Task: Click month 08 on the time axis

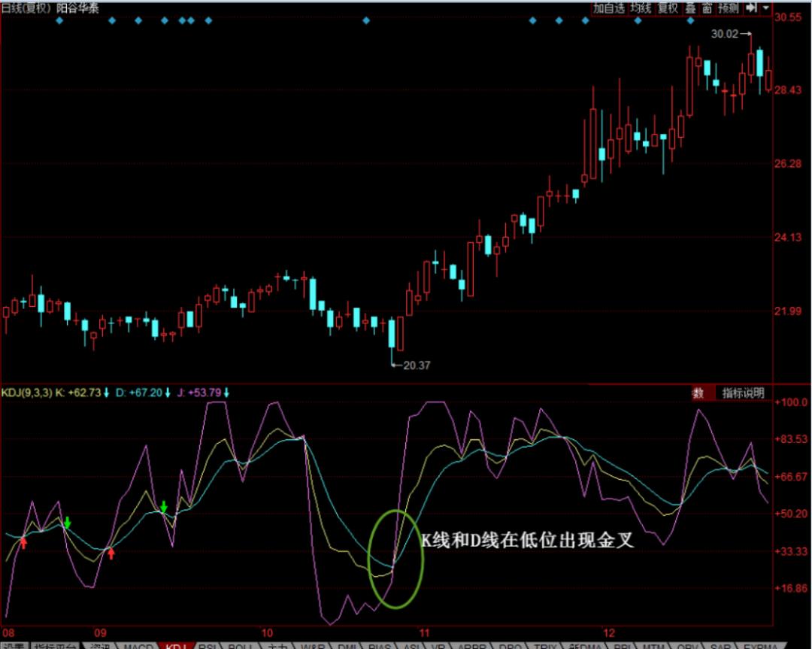Action: click(8, 632)
